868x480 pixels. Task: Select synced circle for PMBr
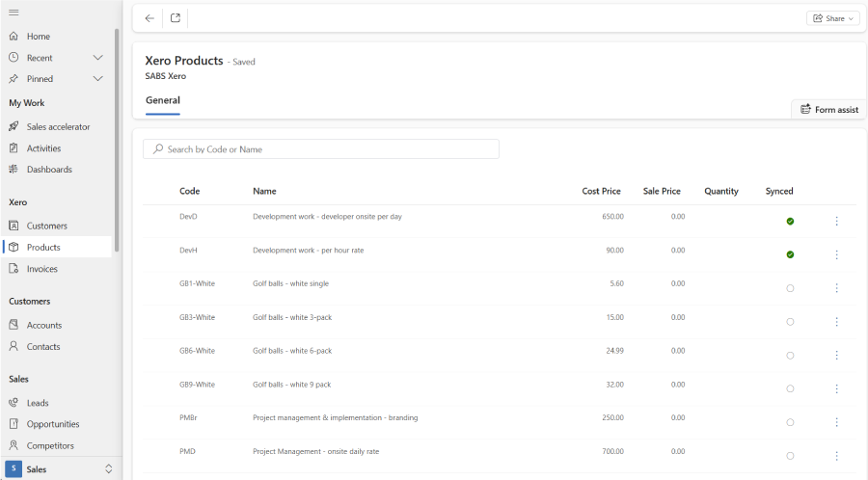(790, 422)
